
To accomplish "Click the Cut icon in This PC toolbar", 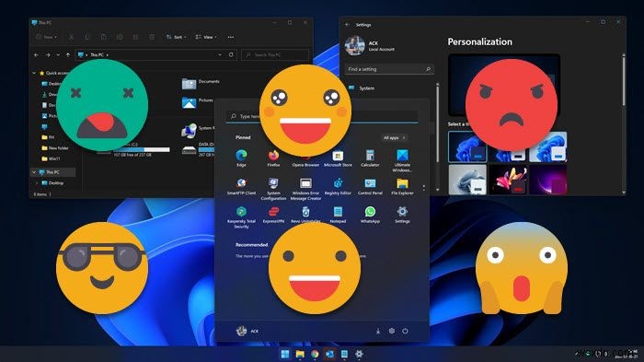I will (72, 37).
